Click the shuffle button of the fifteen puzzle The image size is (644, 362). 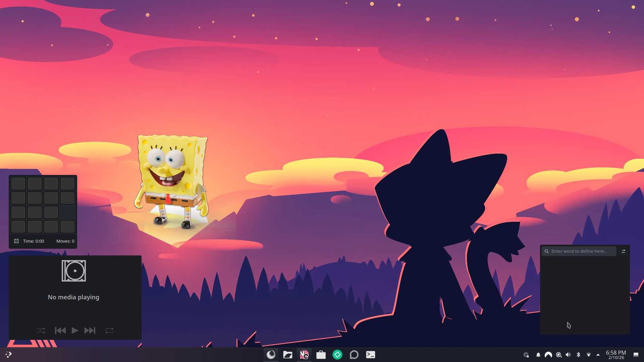click(x=16, y=241)
